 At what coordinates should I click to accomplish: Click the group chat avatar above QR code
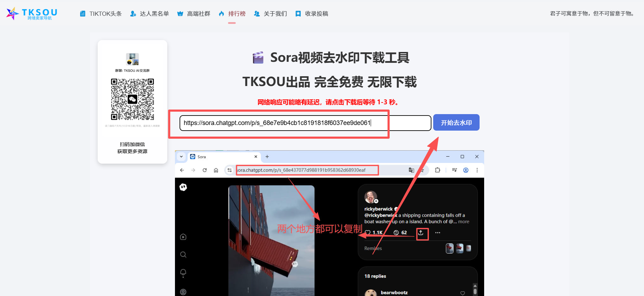point(132,59)
